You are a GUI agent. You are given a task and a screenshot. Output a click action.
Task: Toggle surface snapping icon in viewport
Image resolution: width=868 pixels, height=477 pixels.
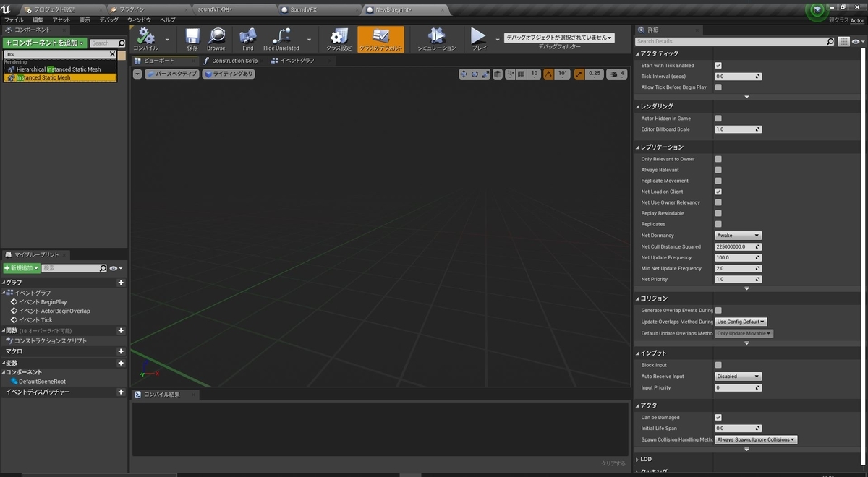click(x=509, y=74)
